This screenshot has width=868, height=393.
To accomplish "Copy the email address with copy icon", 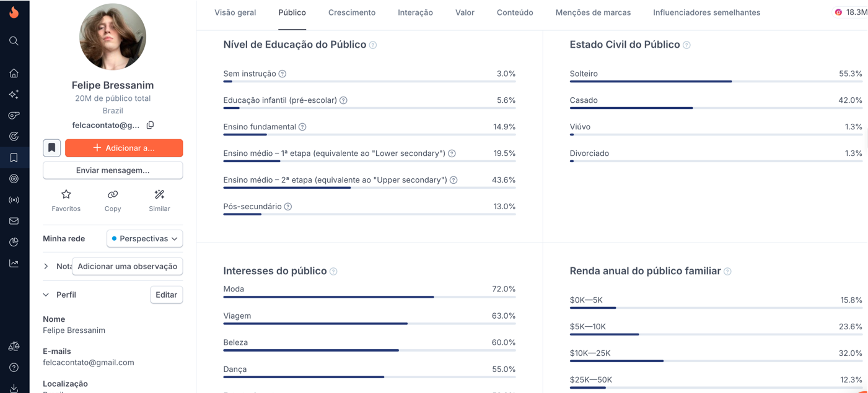I will point(150,125).
